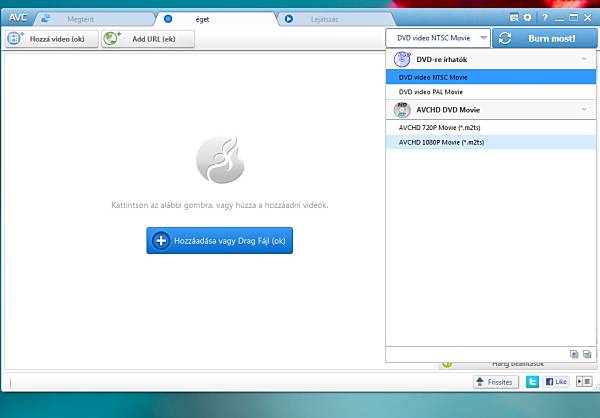Choose AVCHD 720P Movie (*.m2ts)
This screenshot has width=600, height=418.
click(x=491, y=127)
